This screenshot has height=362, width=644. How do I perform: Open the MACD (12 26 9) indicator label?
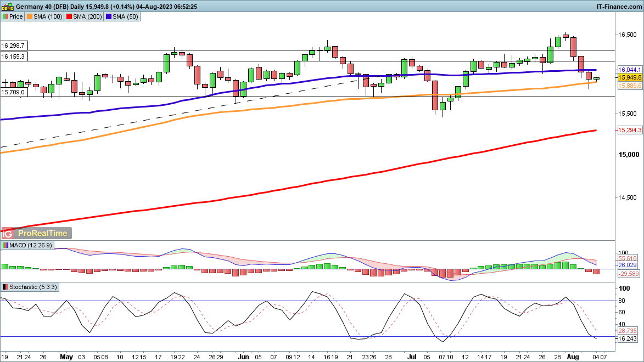tap(27, 245)
